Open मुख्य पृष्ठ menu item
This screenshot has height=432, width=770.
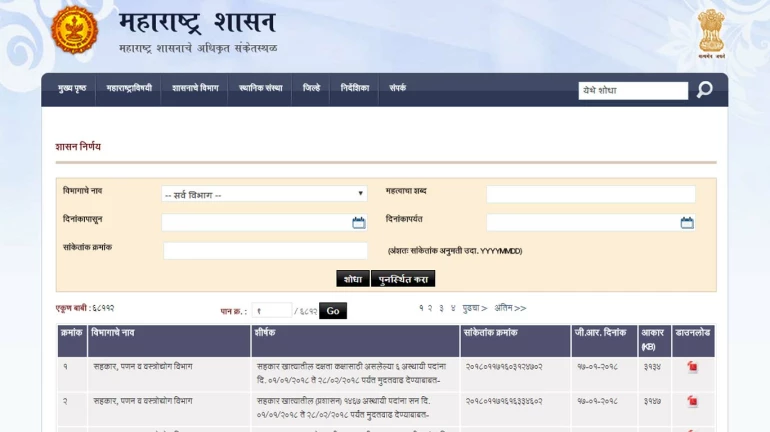[72, 89]
